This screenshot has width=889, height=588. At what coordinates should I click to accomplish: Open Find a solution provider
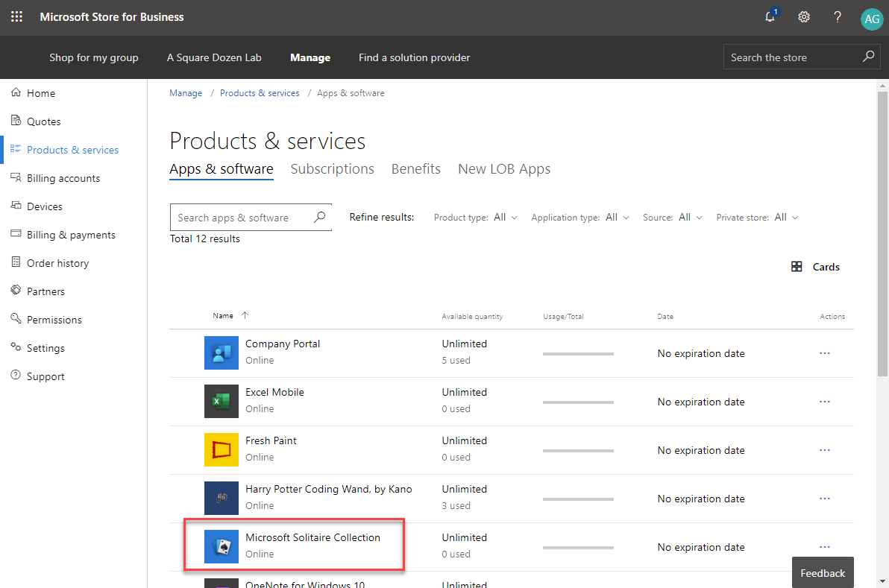(414, 57)
